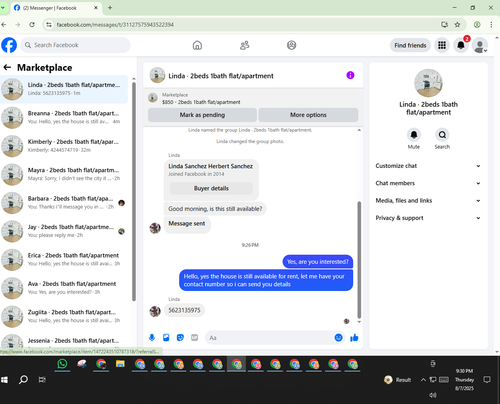Show hidden system tray icons chevron

coord(423,380)
